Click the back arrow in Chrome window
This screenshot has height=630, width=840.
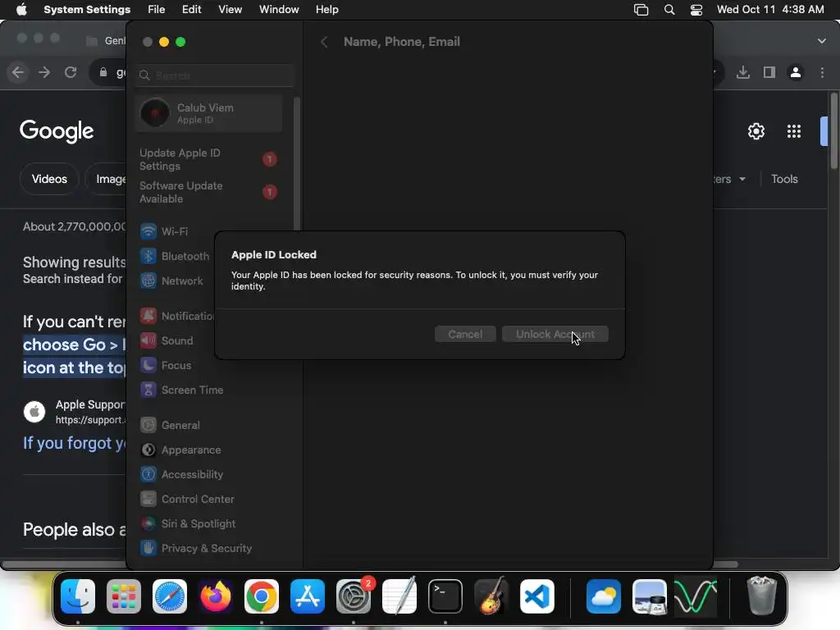pyautogui.click(x=18, y=72)
